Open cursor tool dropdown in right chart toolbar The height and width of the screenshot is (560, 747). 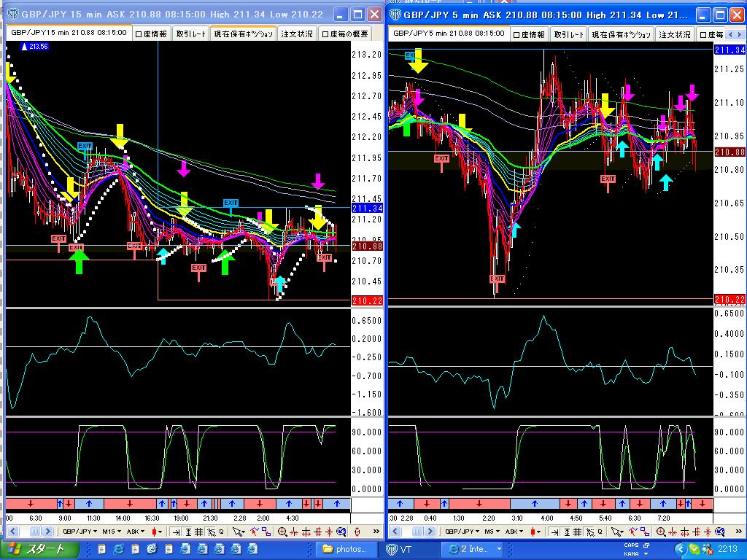[x=617, y=532]
